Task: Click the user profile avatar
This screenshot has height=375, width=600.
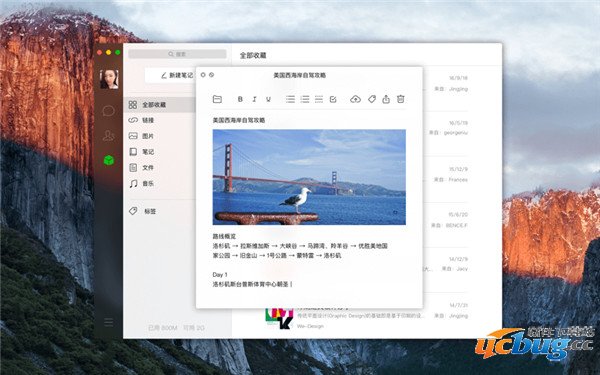Action: 109,80
